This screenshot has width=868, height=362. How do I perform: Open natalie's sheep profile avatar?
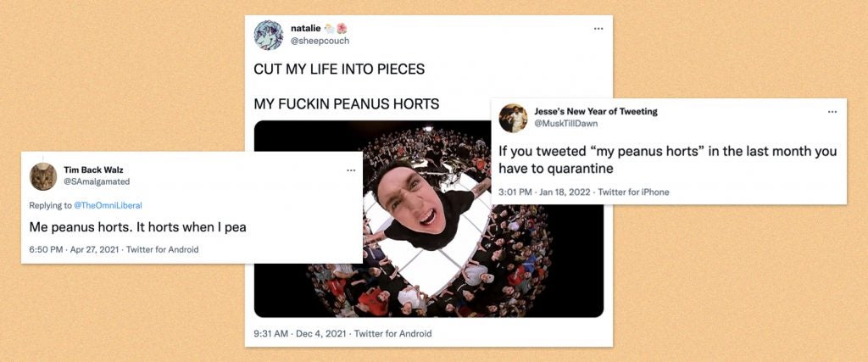(269, 35)
